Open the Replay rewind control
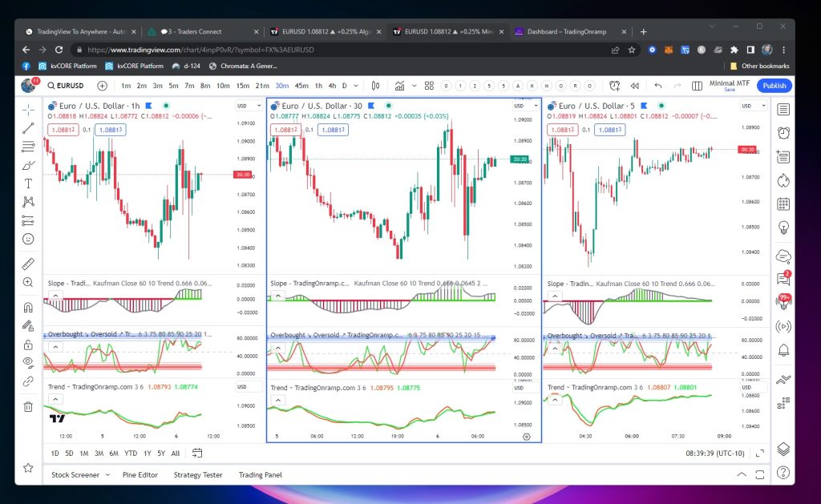Image resolution: width=821 pixels, height=504 pixels. tap(635, 86)
